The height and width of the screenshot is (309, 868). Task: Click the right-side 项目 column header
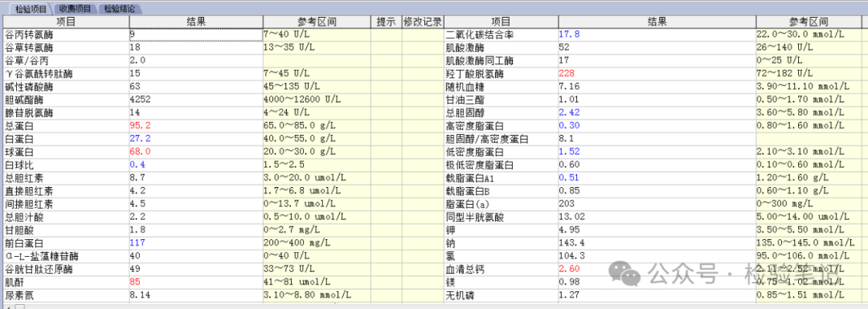(x=501, y=22)
